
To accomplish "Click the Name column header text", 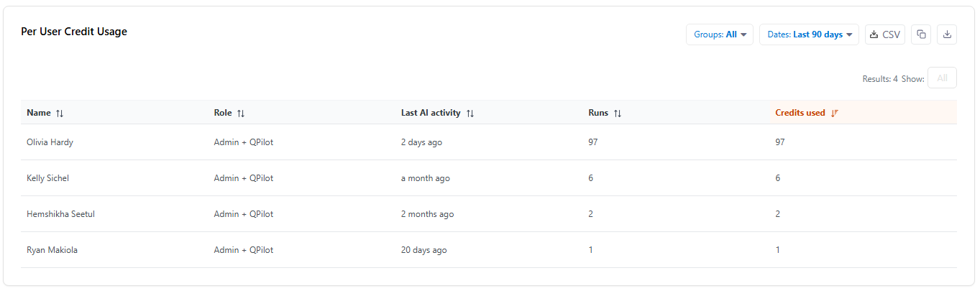I will [x=39, y=113].
